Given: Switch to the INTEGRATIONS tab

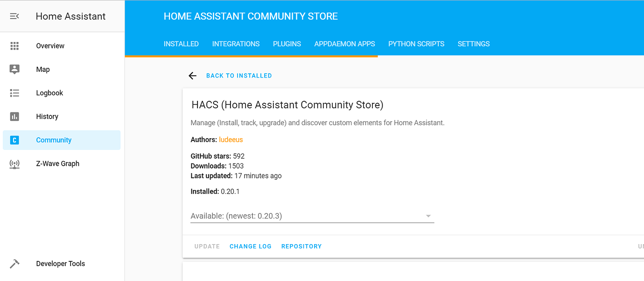Looking at the screenshot, I should click(236, 43).
